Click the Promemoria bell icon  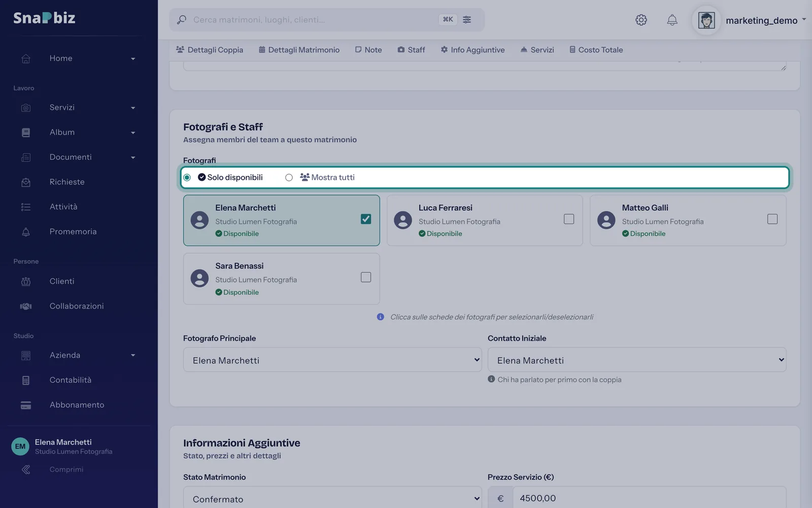pyautogui.click(x=26, y=232)
